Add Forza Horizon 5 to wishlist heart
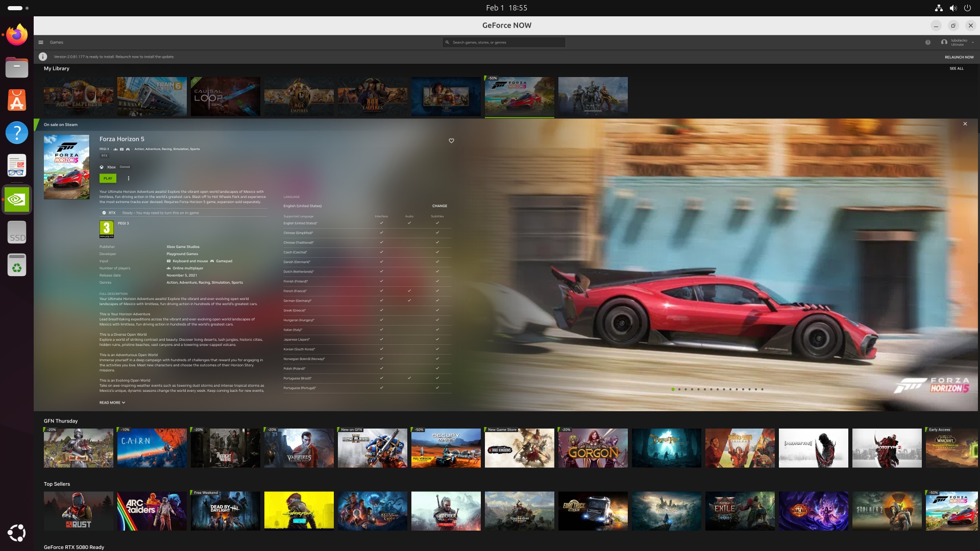This screenshot has width=980, height=551. click(451, 141)
